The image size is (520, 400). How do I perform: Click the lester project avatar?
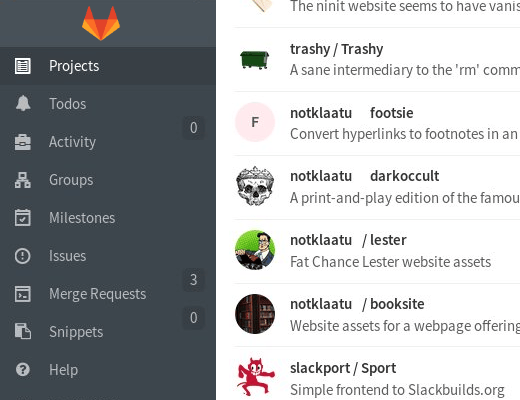coord(255,250)
